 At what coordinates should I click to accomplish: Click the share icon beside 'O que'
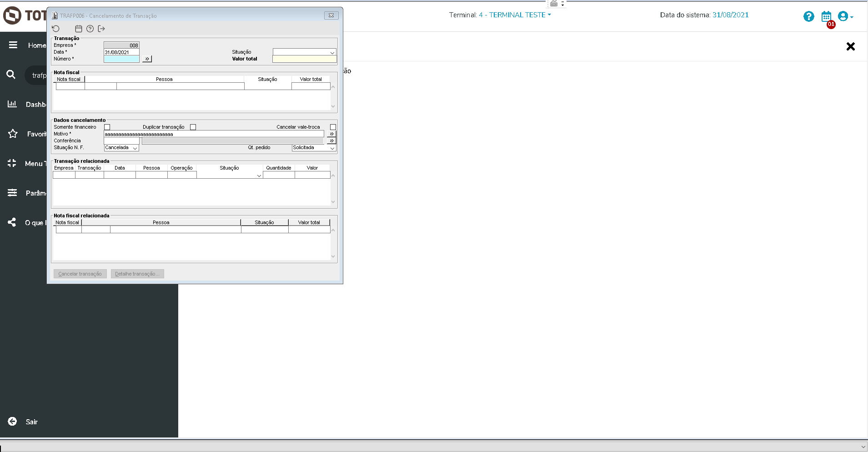tap(12, 222)
